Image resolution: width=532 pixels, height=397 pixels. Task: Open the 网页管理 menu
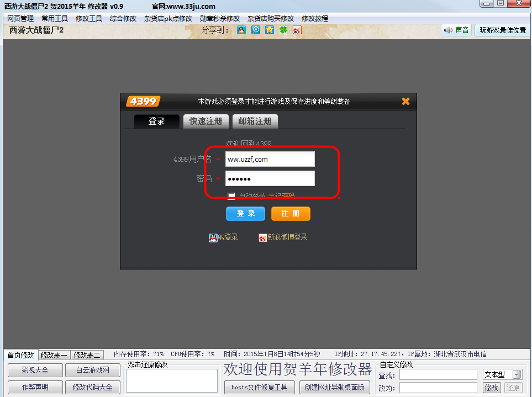(20, 19)
